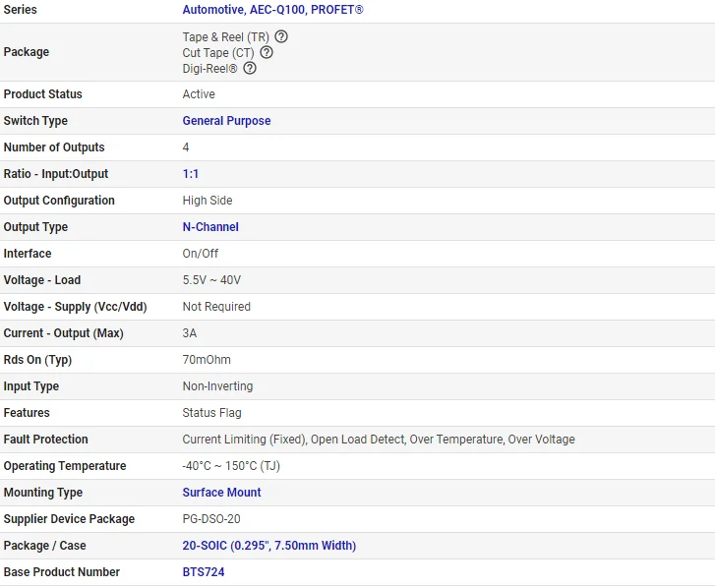Select the N-Channel output type link
The width and height of the screenshot is (715, 588).
click(210, 227)
